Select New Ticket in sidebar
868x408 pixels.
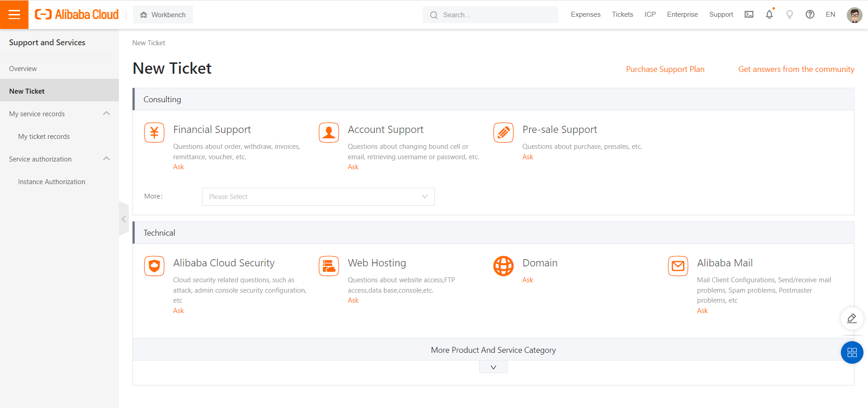[x=59, y=91]
